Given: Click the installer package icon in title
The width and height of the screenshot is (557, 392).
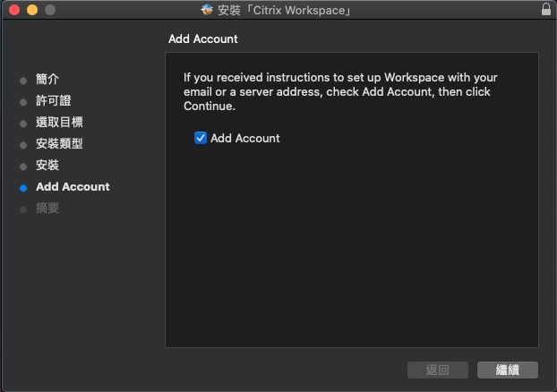Looking at the screenshot, I should [x=208, y=10].
